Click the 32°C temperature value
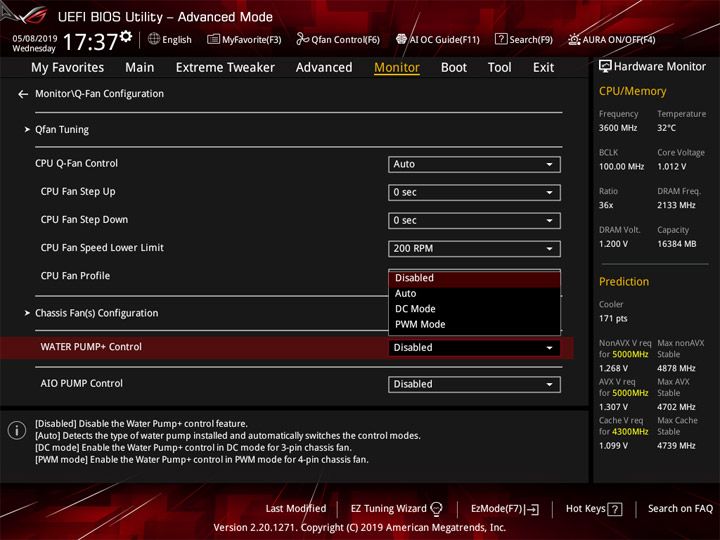This screenshot has height=540, width=720. (x=666, y=128)
